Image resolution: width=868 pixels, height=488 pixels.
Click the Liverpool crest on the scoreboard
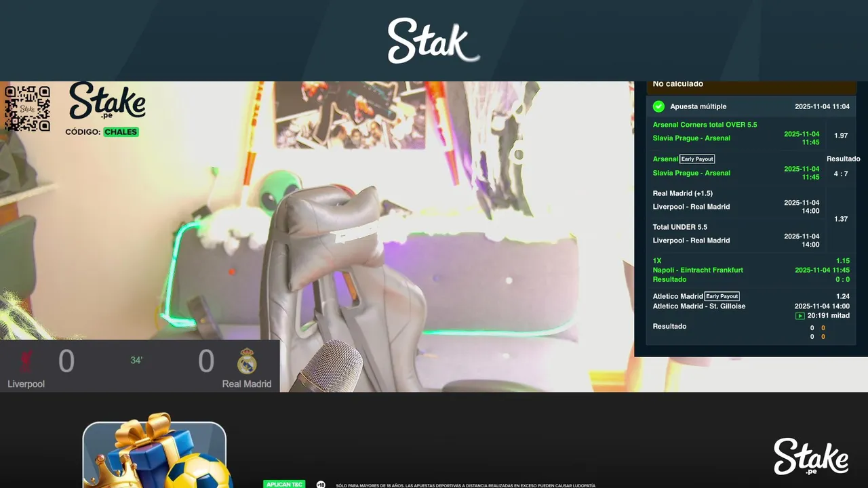pyautogui.click(x=27, y=361)
